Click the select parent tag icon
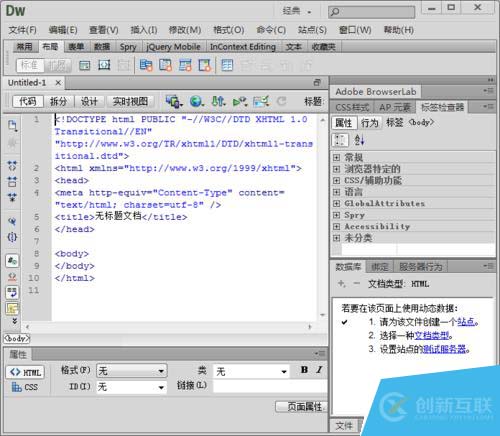Image resolution: width=500 pixels, height=436 pixels. pyautogui.click(x=12, y=221)
